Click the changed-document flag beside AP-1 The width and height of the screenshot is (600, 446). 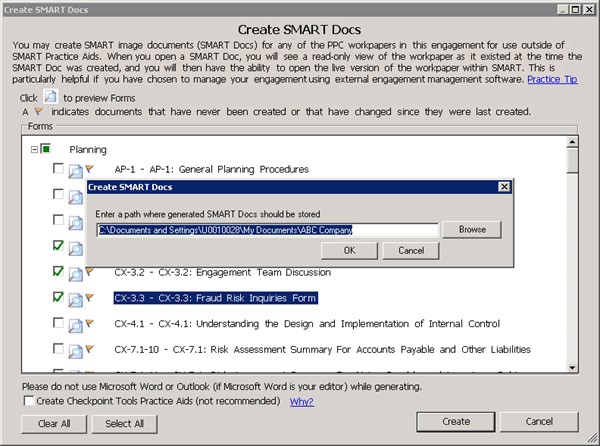90,169
